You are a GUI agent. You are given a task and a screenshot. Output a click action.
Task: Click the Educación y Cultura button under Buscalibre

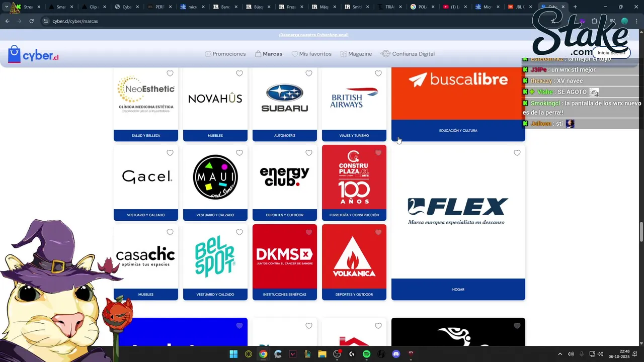(x=458, y=131)
